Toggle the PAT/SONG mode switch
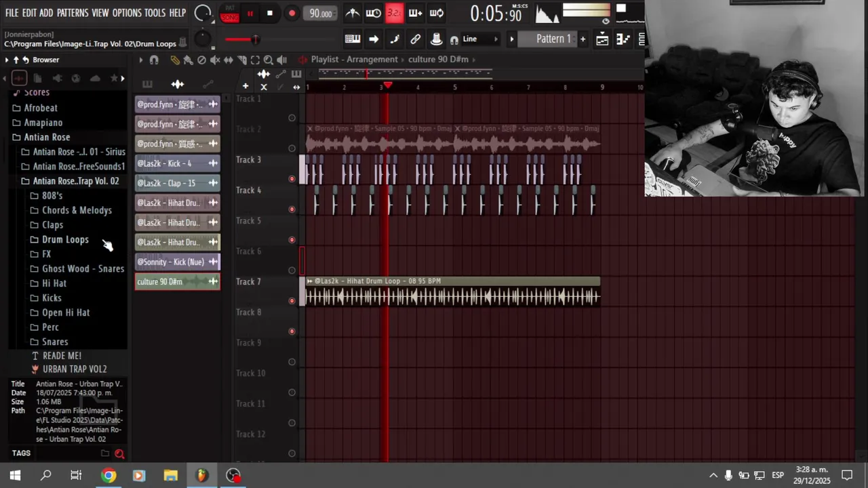 coord(230,13)
